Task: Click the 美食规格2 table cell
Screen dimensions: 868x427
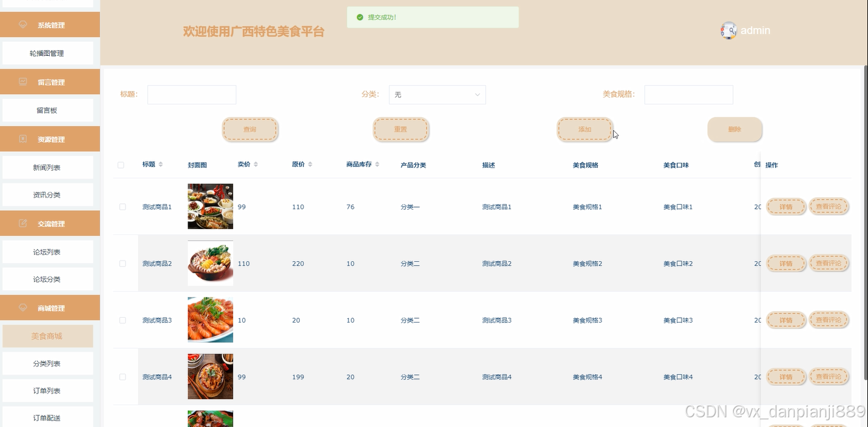Action: click(588, 264)
